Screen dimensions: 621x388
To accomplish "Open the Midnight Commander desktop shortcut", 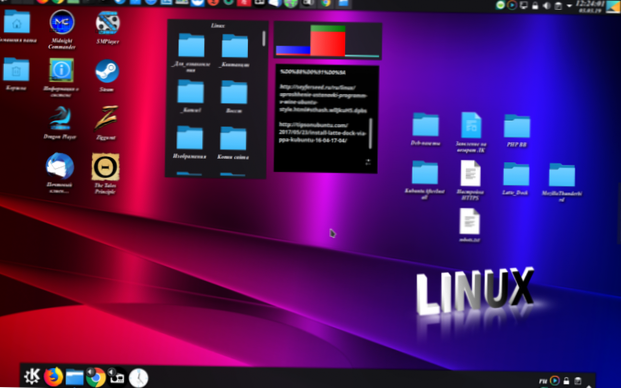I will click(62, 23).
